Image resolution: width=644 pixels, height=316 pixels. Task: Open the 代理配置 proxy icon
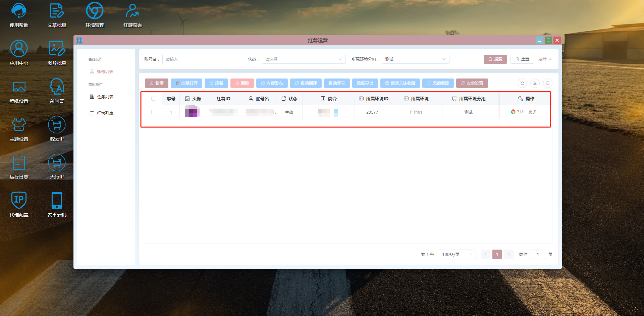[x=19, y=205]
